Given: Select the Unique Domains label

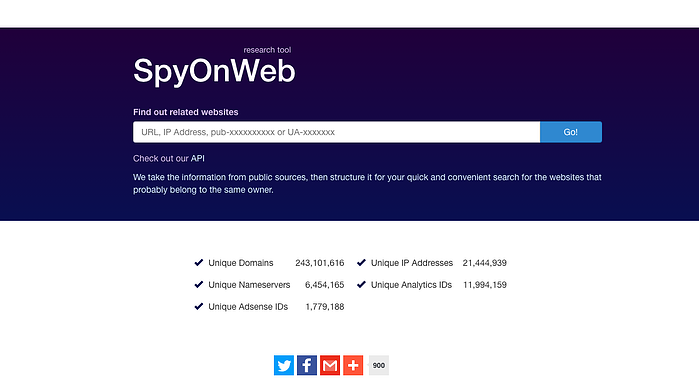Looking at the screenshot, I should (241, 263).
